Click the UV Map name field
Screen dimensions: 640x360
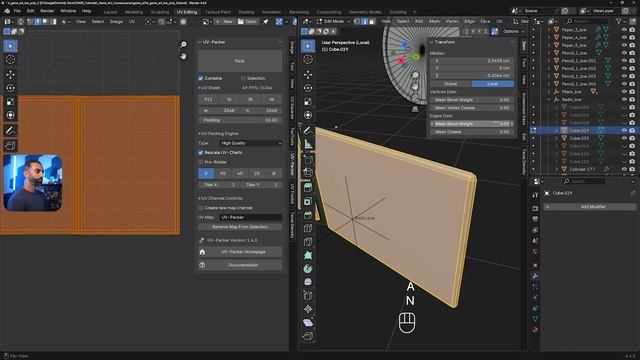251,218
